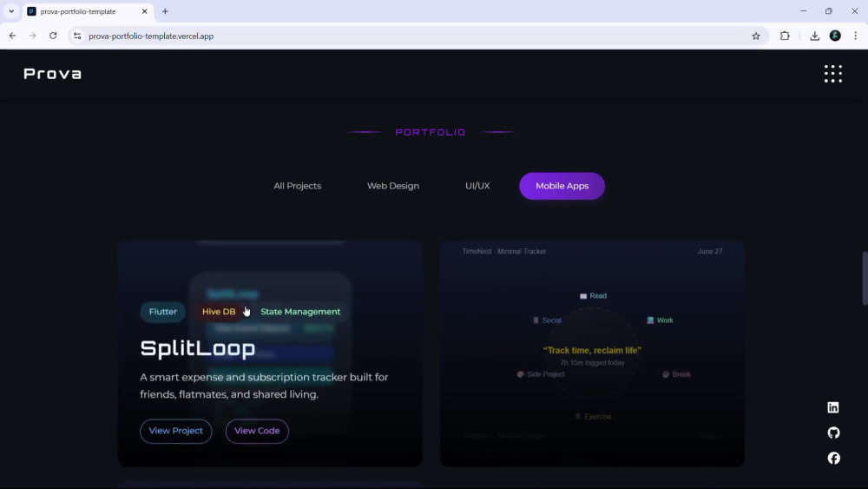Open the Facebook profile icon
This screenshot has width=868, height=489.
tap(833, 458)
